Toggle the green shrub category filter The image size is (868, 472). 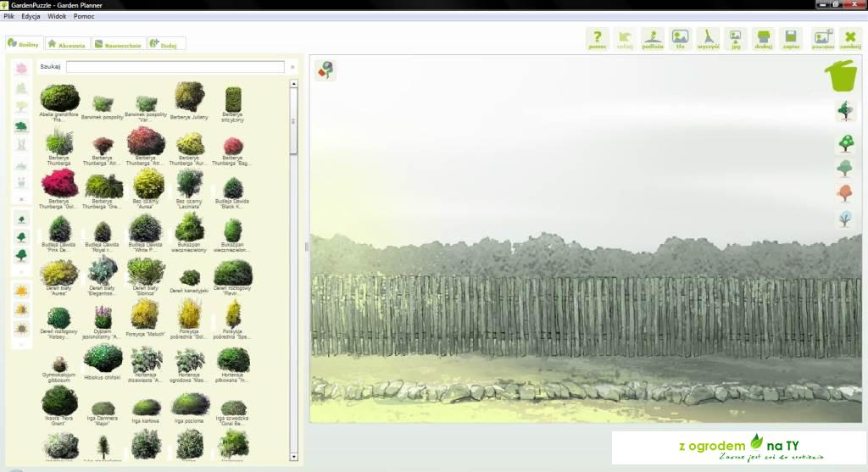pyautogui.click(x=21, y=126)
